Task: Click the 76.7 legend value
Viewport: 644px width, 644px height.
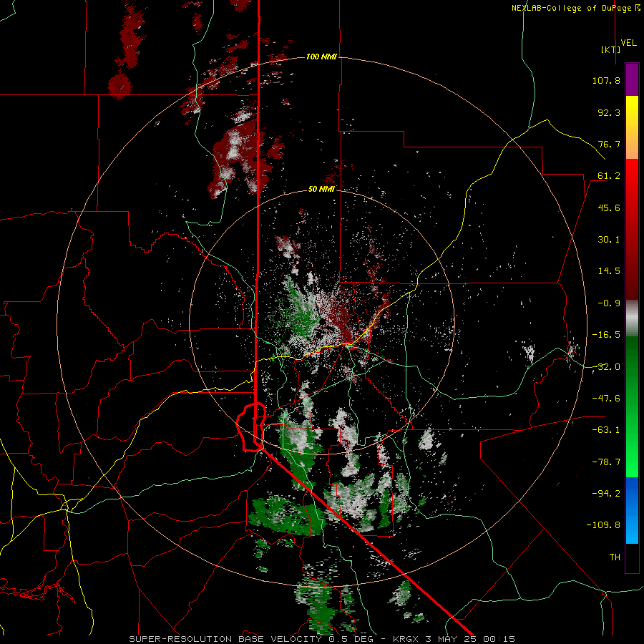Action: coord(609,144)
